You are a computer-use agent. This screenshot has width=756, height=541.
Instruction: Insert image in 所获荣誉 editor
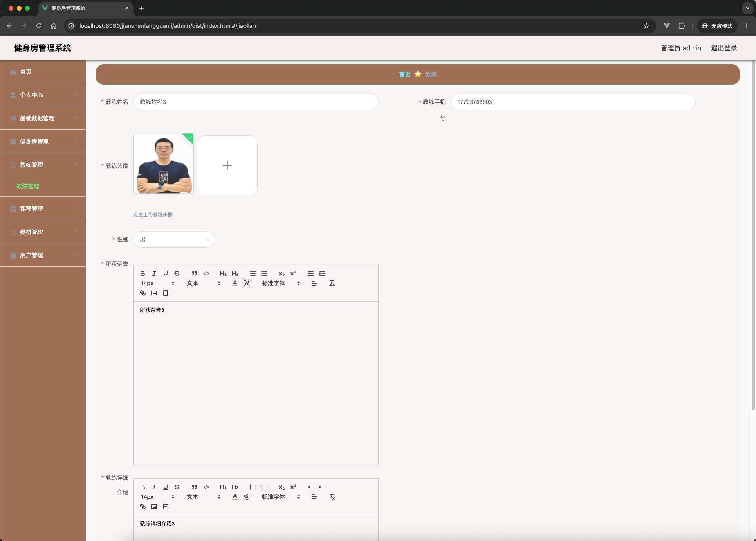tap(154, 293)
